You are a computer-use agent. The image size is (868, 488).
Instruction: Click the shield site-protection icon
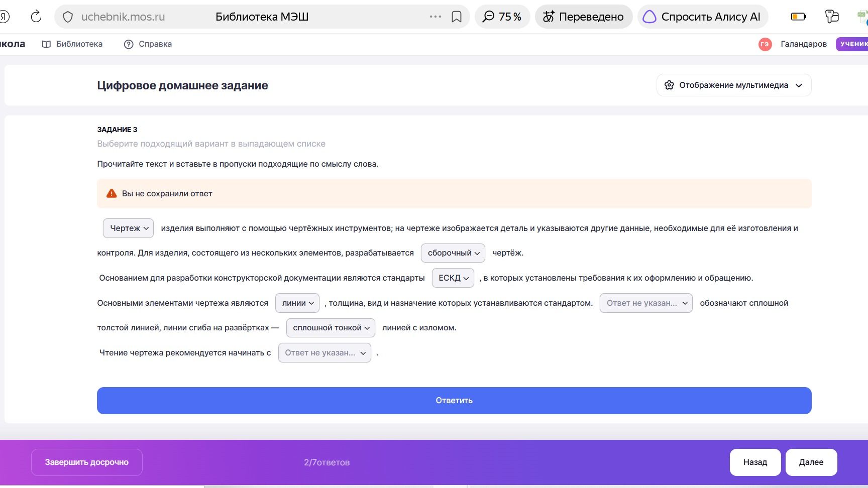(68, 17)
